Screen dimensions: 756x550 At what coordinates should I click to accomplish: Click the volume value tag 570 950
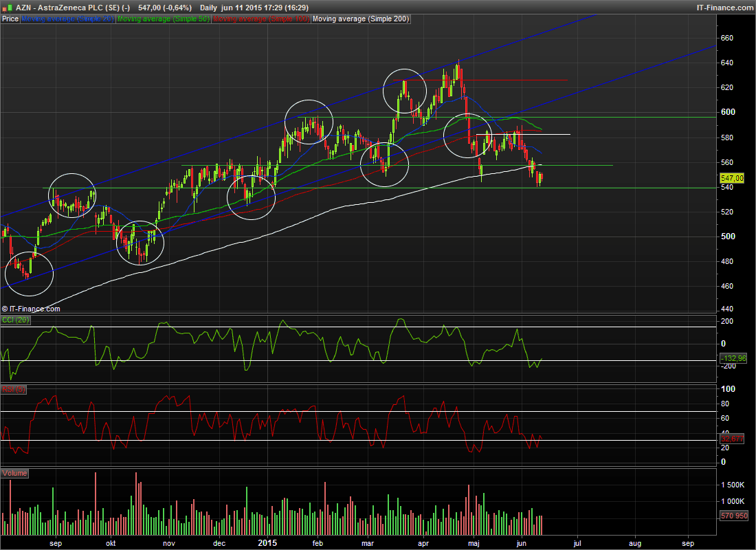[x=733, y=516]
